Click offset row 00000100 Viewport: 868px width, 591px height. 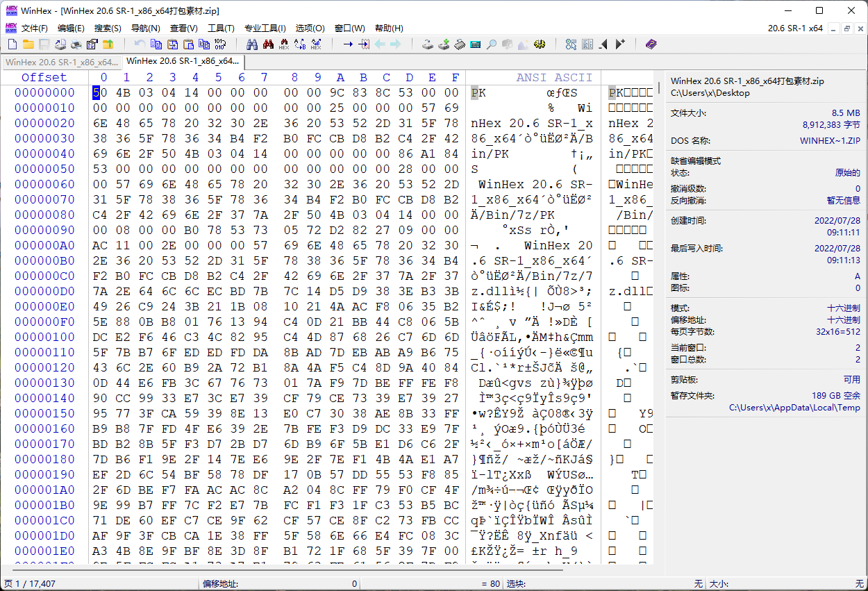pos(44,337)
